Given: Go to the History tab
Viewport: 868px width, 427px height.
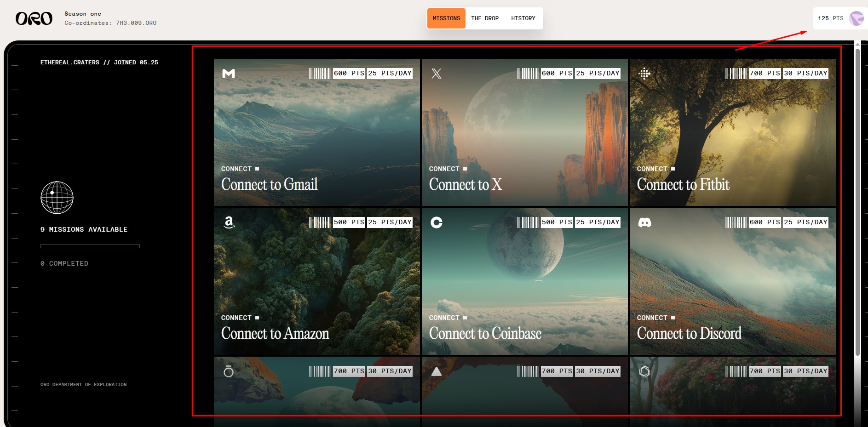Looking at the screenshot, I should click(523, 18).
